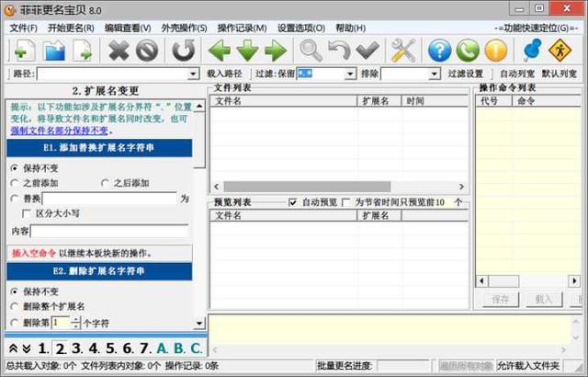Click the stepper arrows beside 删除第 field
The image size is (588, 377).
(75, 323)
